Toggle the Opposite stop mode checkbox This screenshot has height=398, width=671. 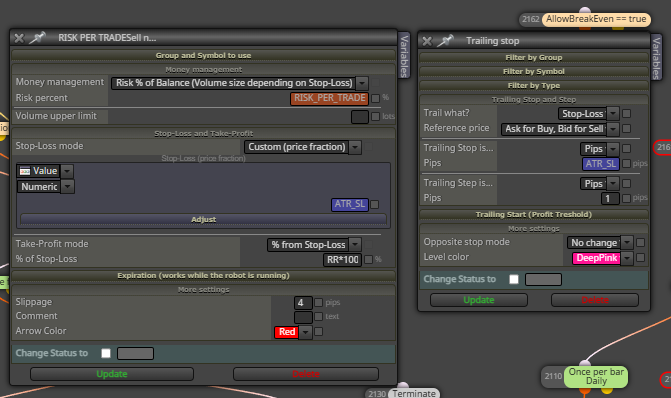(640, 243)
